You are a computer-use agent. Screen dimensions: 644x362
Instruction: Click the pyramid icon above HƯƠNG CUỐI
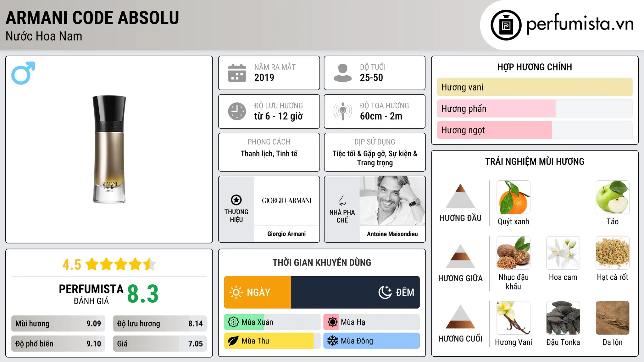pyautogui.click(x=460, y=316)
